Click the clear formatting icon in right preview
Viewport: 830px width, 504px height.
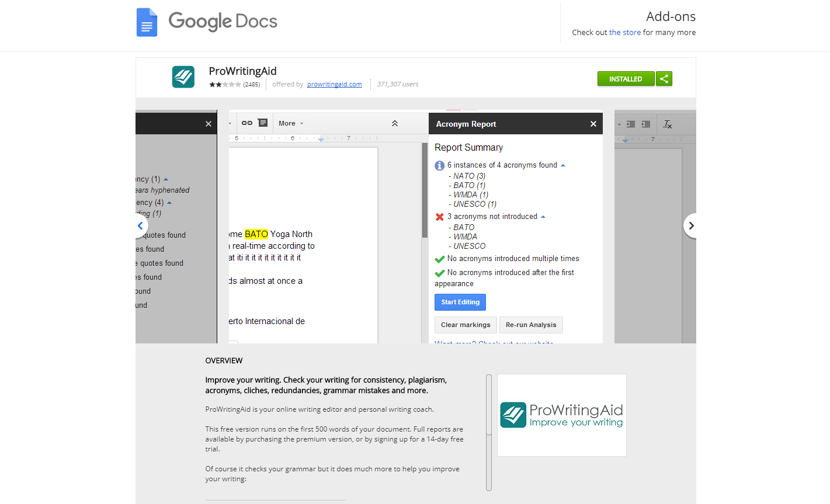(668, 124)
